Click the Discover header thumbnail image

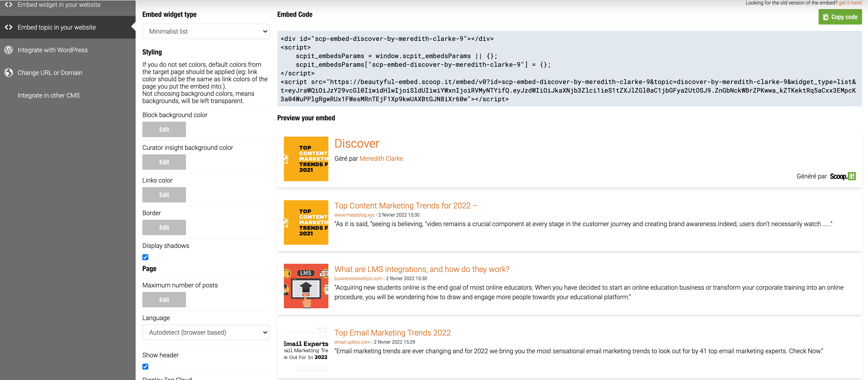tap(306, 159)
